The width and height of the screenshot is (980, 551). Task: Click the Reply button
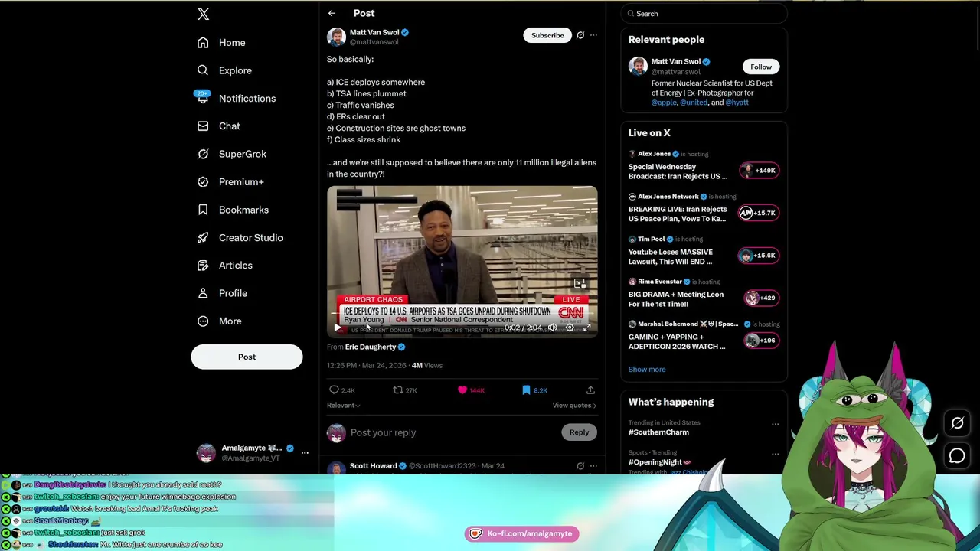(579, 432)
